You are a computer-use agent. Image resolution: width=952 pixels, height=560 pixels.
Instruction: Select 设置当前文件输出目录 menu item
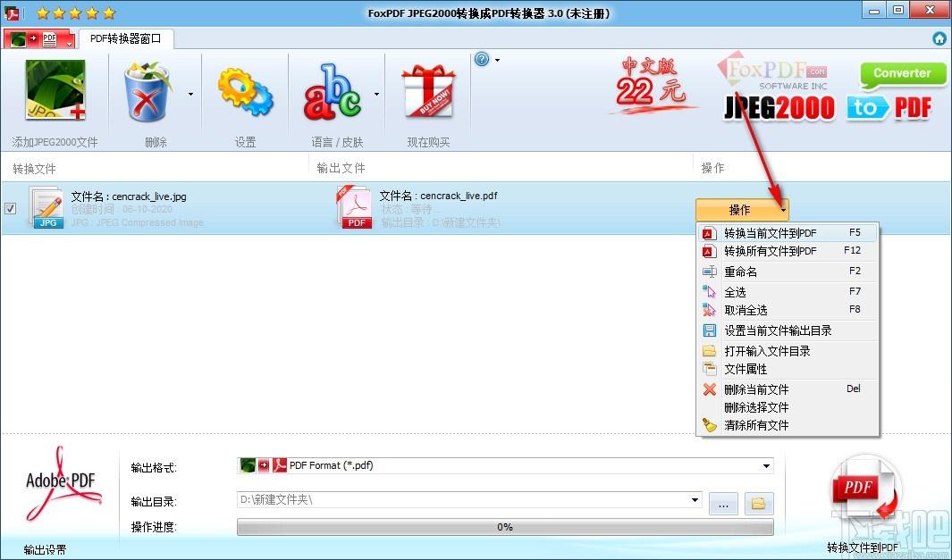pyautogui.click(x=787, y=330)
